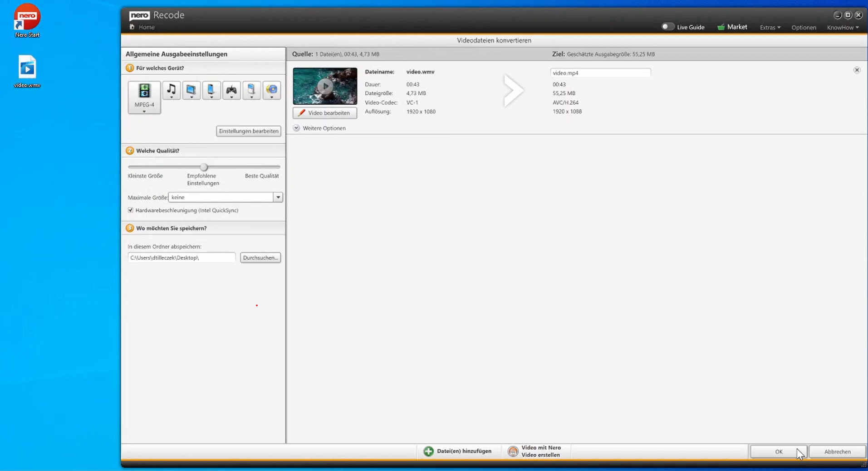Viewport: 868px width, 471px height.
Task: Open the Extras dropdown menu
Action: coord(770,28)
